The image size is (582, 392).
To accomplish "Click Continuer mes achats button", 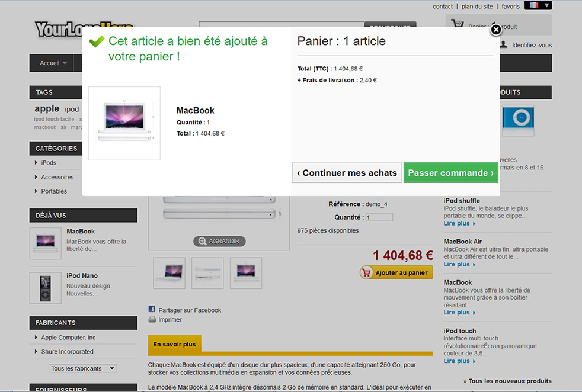I will (347, 173).
